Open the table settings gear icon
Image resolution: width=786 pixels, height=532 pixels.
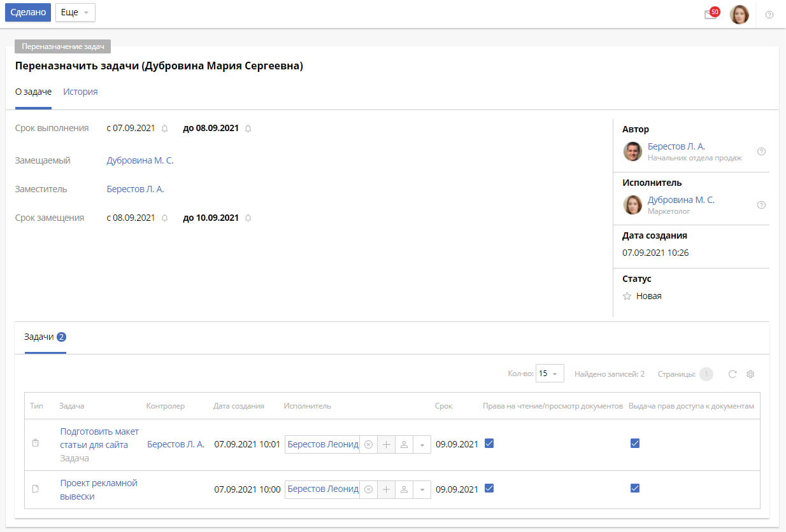coord(750,374)
